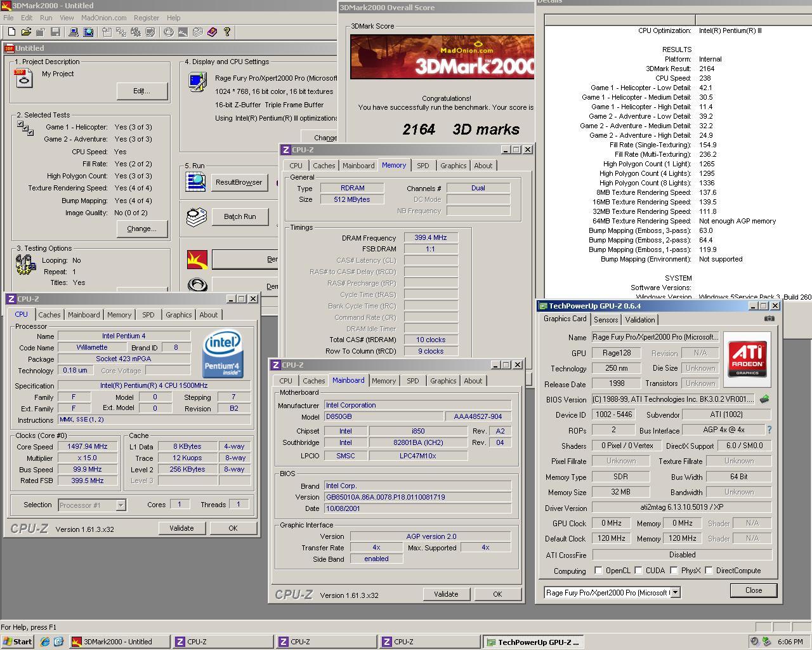The height and width of the screenshot is (650, 812).
Task: Click the display settings toolbar icon
Action: [150, 32]
